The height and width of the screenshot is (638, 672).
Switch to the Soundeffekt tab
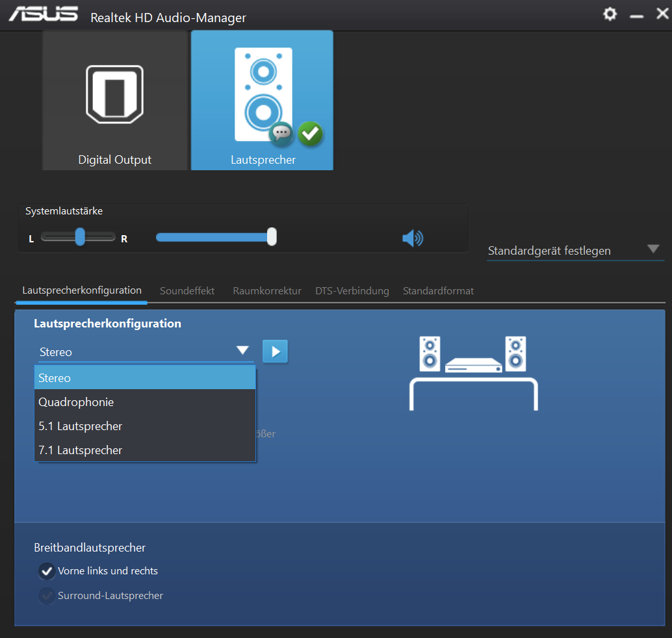[x=187, y=291]
